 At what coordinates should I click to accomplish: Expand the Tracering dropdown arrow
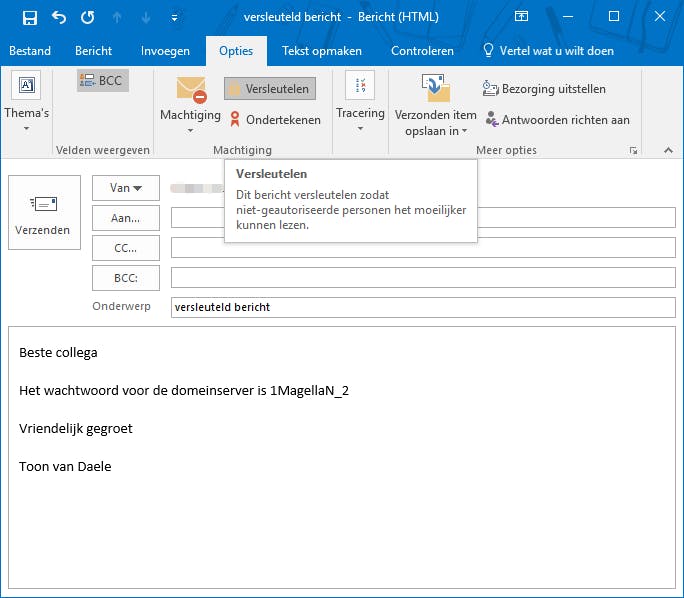360,129
